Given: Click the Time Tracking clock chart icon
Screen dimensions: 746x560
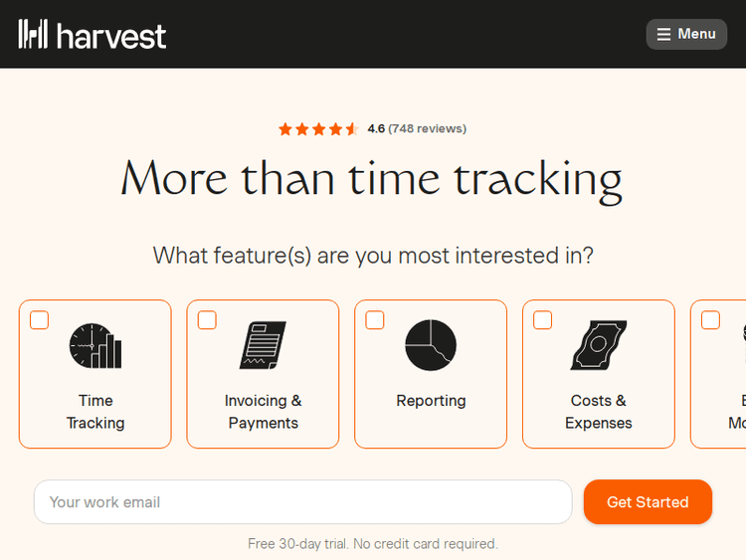Looking at the screenshot, I should coord(95,346).
